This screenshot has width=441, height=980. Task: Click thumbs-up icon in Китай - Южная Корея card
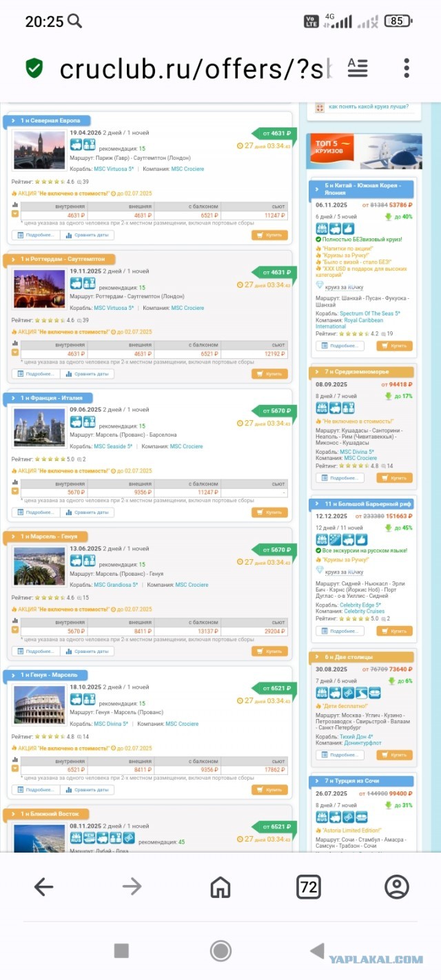click(349, 228)
